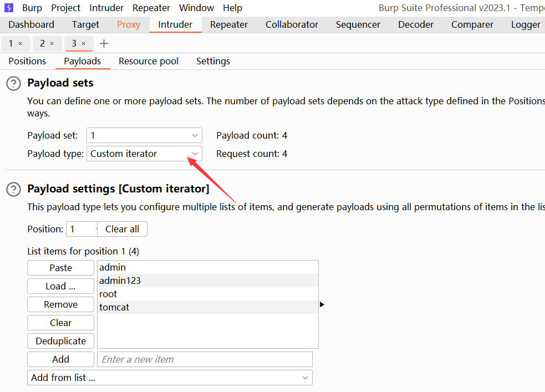Switch to the Dashboard tab
545x392 pixels.
[31, 25]
